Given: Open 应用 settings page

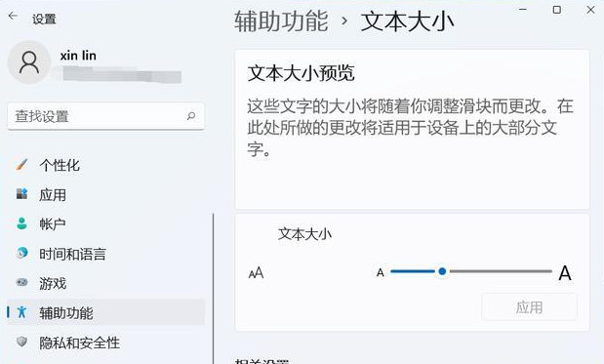Looking at the screenshot, I should pos(106,195).
